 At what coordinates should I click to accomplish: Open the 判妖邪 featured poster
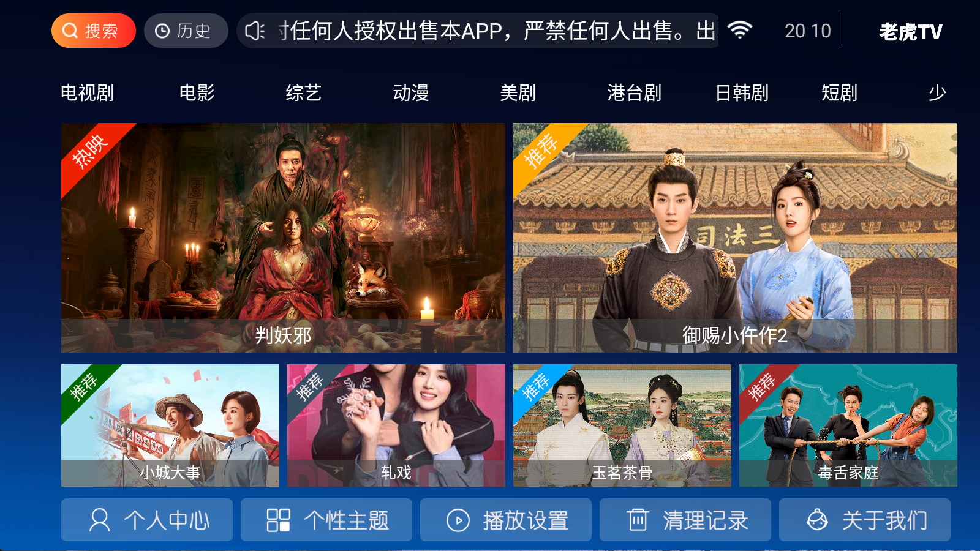(283, 238)
